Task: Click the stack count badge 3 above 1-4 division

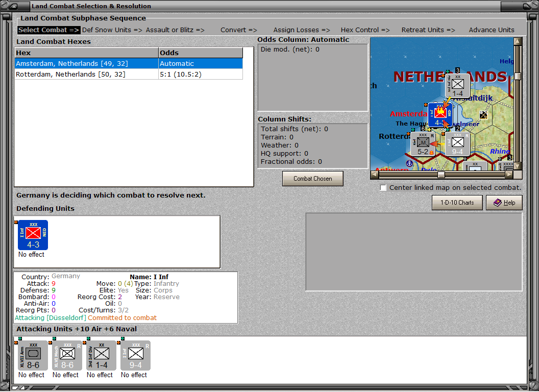Action: [x=457, y=70]
